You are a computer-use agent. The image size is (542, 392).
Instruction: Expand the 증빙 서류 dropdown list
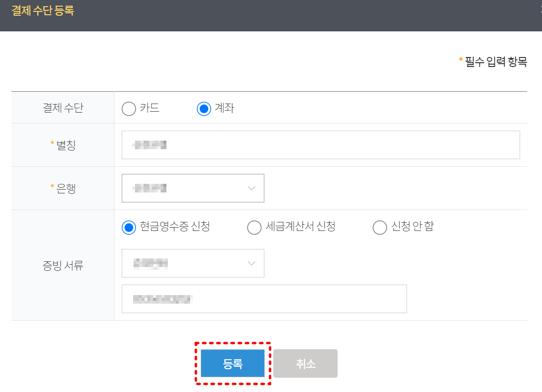click(193, 263)
